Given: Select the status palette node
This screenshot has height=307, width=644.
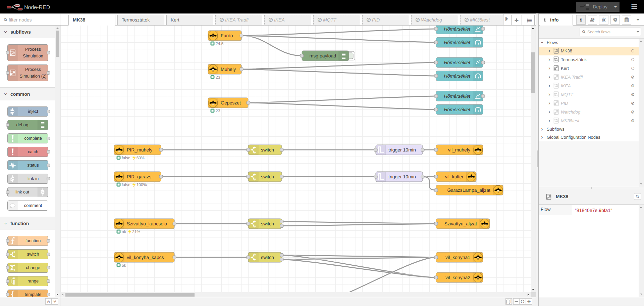Looking at the screenshot, I should 28,165.
